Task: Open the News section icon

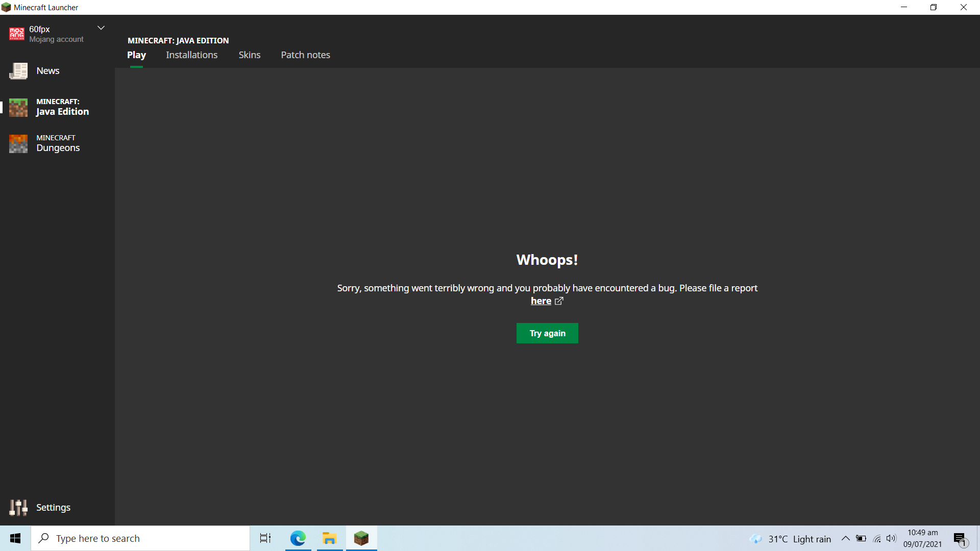Action: point(18,71)
